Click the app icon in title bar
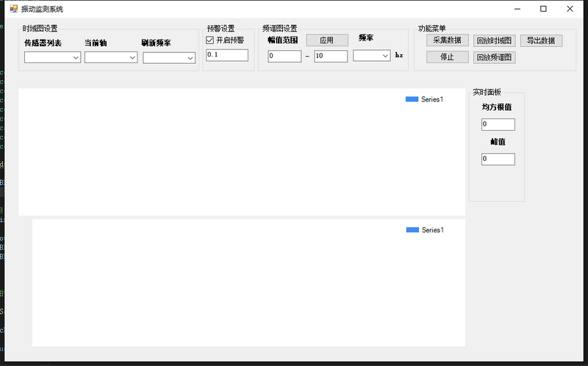 (x=14, y=9)
